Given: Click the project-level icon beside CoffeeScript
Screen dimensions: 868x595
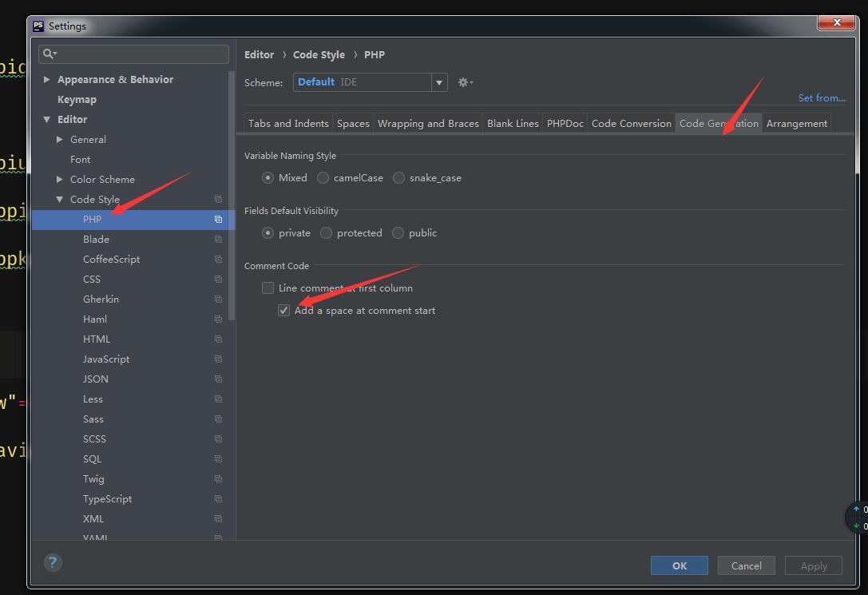Looking at the screenshot, I should pos(219,259).
